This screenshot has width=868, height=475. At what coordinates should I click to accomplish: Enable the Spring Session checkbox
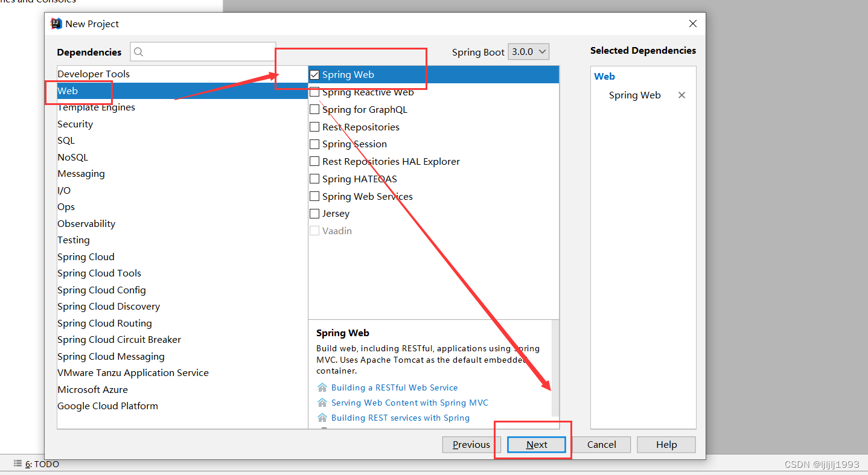pyautogui.click(x=314, y=144)
